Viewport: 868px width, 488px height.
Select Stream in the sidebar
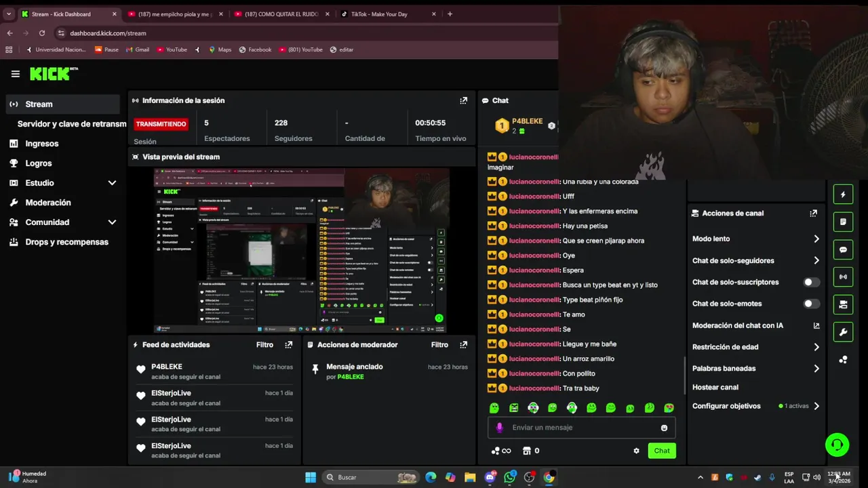click(x=62, y=104)
